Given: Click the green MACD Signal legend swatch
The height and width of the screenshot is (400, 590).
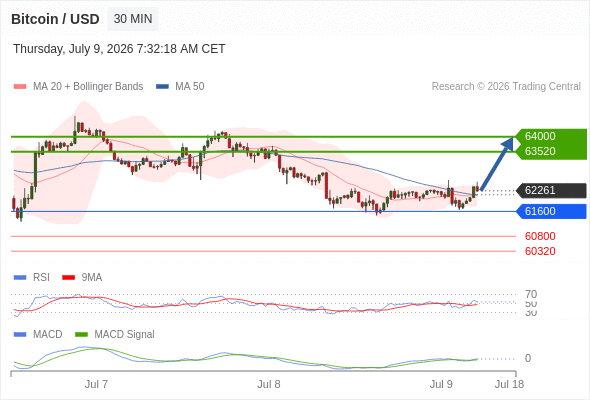Looking at the screenshot, I should click(x=81, y=335).
